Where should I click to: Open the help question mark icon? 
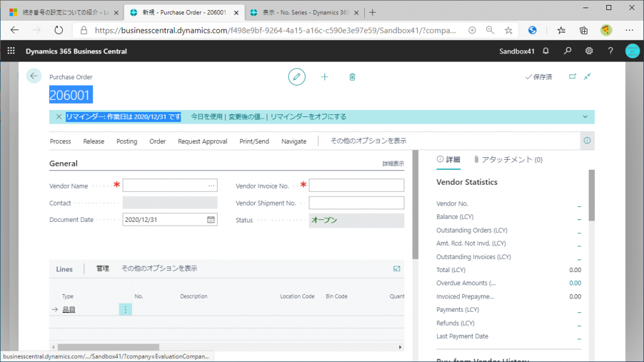point(610,51)
